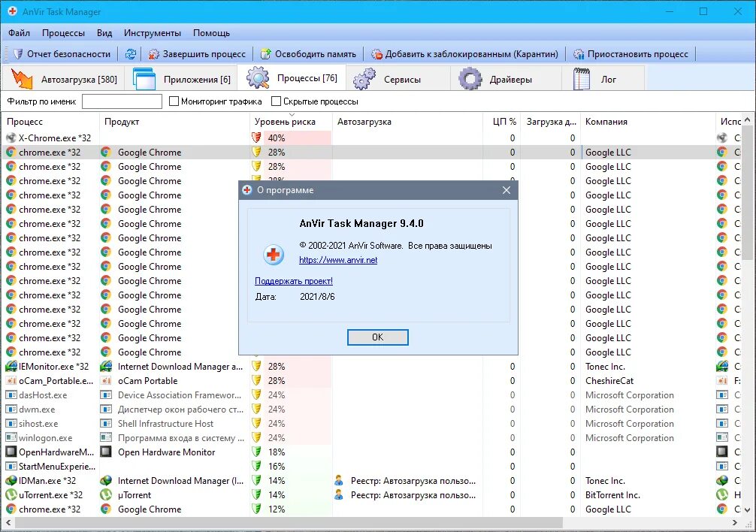Viewport: 756px width, 532px height.
Task: Open the Инструменты menu
Action: [x=153, y=33]
